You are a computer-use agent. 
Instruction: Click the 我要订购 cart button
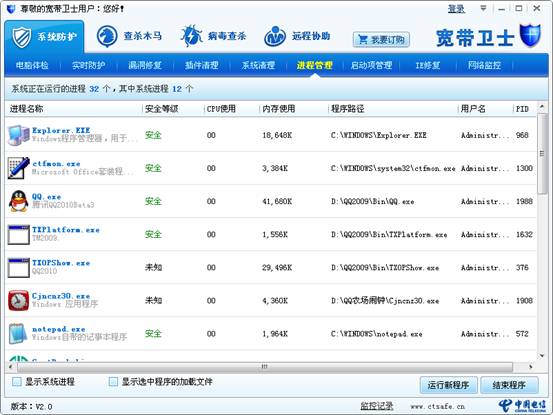(x=381, y=39)
